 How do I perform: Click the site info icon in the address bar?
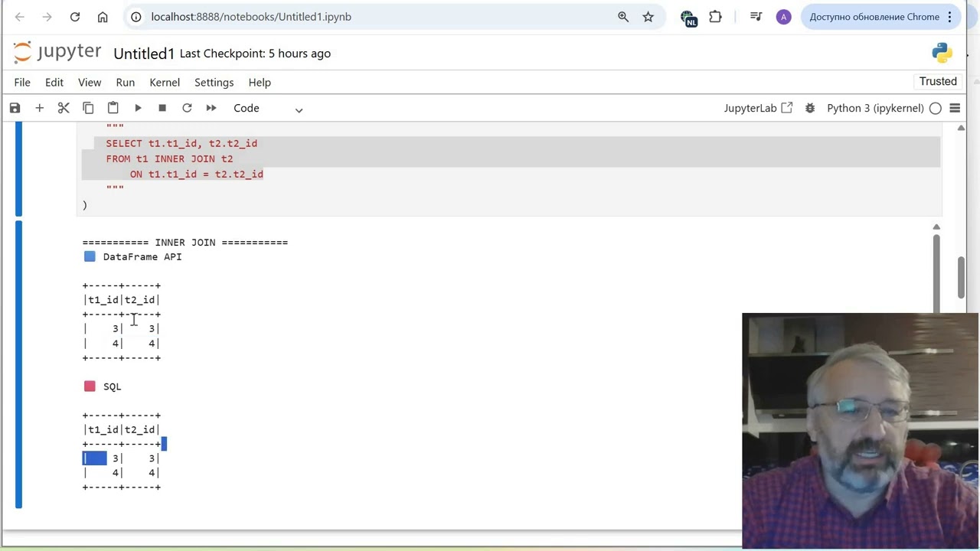136,17
